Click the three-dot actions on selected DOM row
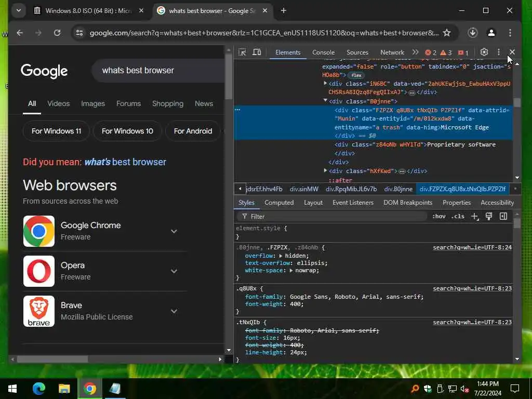Viewport: 532px width, 399px height. coord(237,110)
